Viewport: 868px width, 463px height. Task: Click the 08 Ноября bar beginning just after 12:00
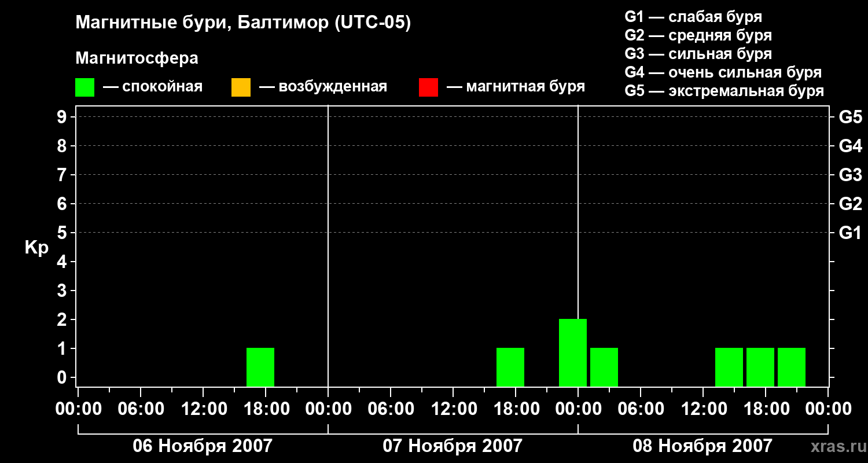click(x=729, y=367)
